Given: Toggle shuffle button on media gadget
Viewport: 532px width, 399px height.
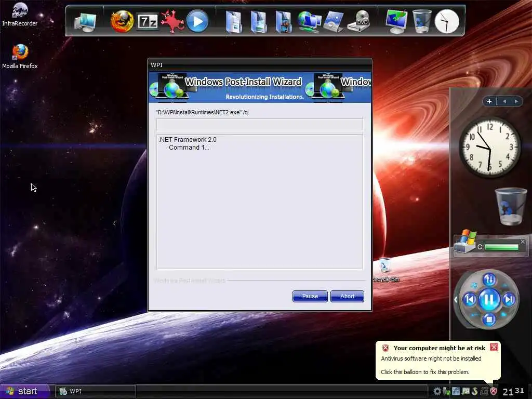Looking at the screenshot, I should coord(489,280).
